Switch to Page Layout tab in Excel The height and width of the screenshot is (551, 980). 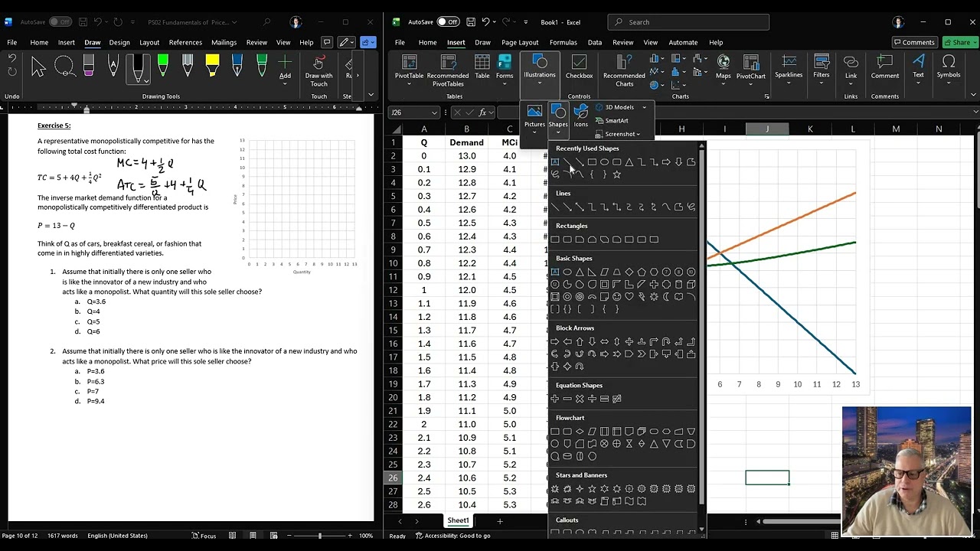click(520, 42)
